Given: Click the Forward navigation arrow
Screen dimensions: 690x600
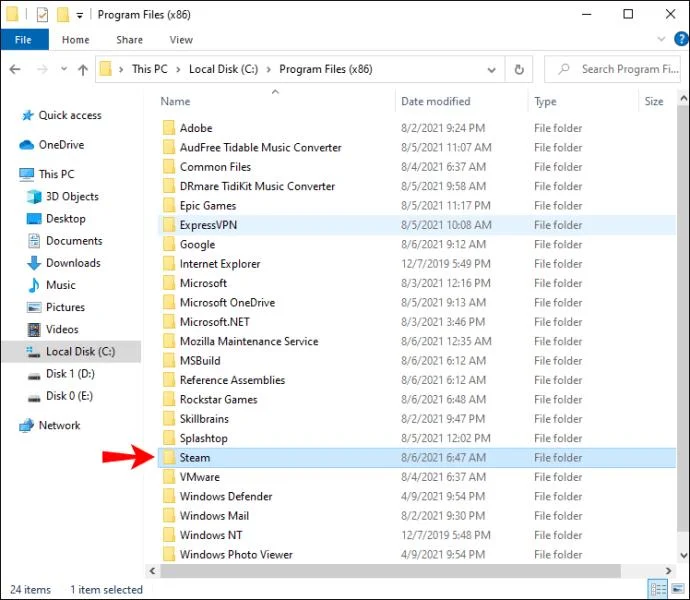Looking at the screenshot, I should pos(42,70).
